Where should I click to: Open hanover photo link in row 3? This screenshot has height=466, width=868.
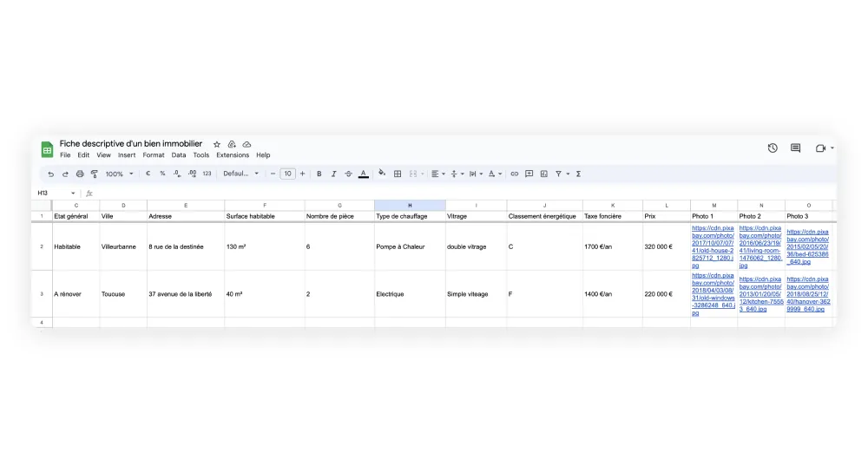pyautogui.click(x=808, y=294)
